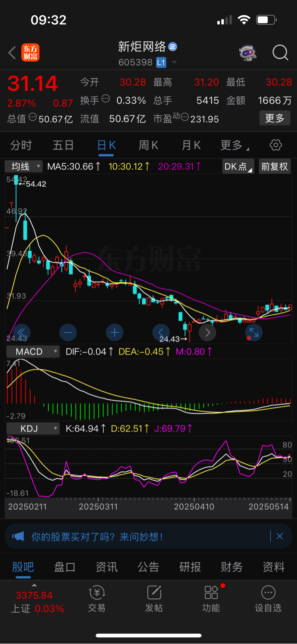Image resolution: width=297 pixels, height=644 pixels.
Task: Open chart settings gear icon
Action: [x=276, y=145]
